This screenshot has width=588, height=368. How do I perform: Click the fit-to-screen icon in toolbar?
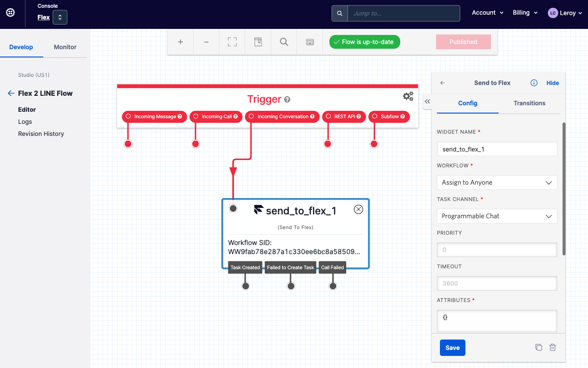click(x=232, y=42)
